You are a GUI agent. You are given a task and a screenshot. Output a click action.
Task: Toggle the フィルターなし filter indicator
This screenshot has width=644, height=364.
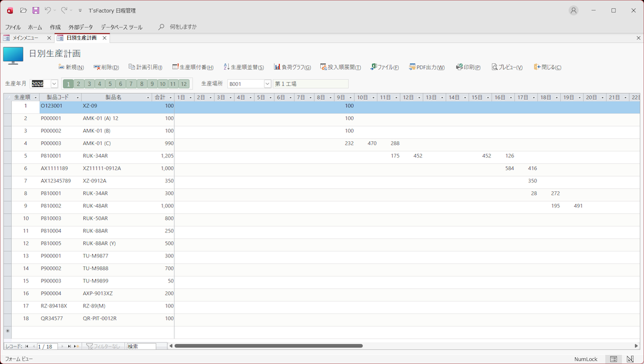[103, 346]
